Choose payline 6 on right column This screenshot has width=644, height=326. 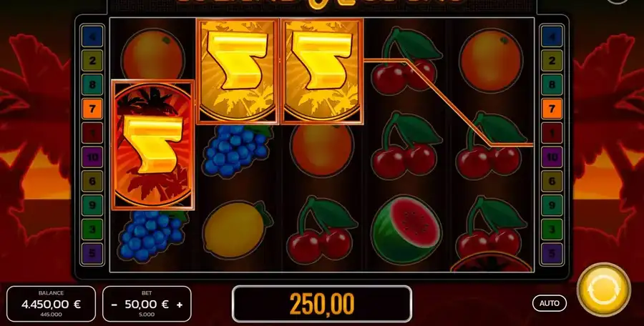click(x=552, y=181)
